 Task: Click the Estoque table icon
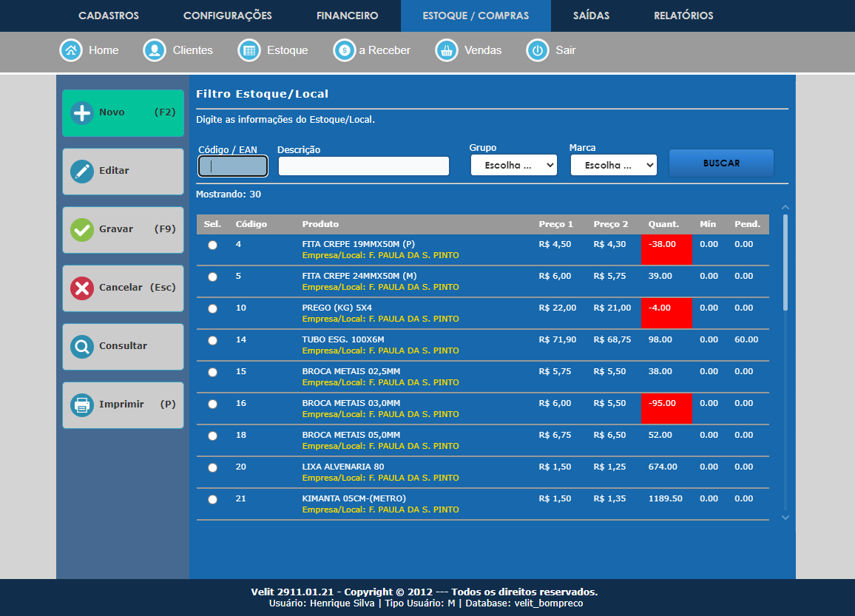(x=249, y=50)
